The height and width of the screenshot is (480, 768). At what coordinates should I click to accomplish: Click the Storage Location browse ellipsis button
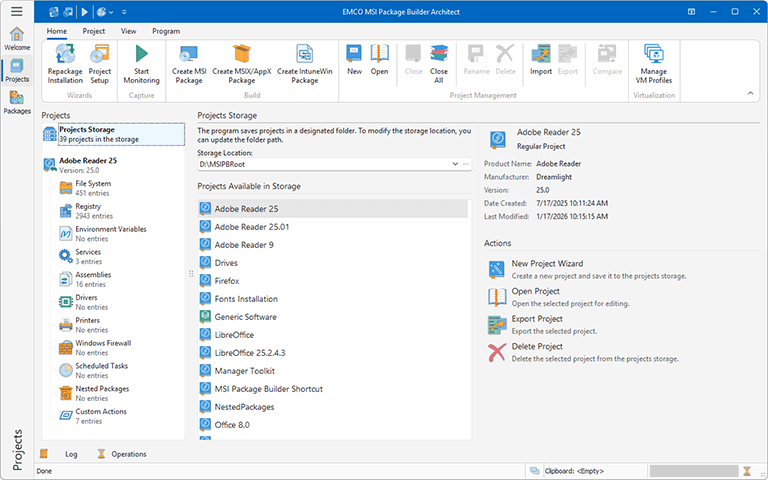click(x=465, y=163)
